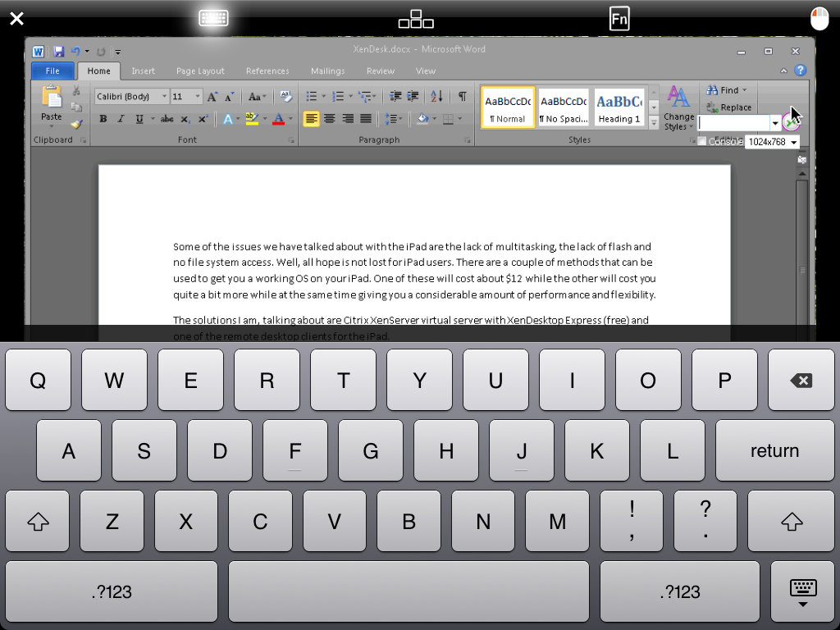Toggle Subscript formatting
The image size is (840, 630).
pos(185,119)
